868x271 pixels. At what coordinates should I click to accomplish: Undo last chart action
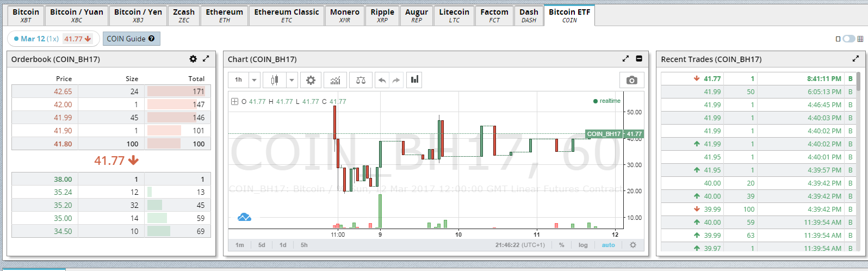click(382, 80)
